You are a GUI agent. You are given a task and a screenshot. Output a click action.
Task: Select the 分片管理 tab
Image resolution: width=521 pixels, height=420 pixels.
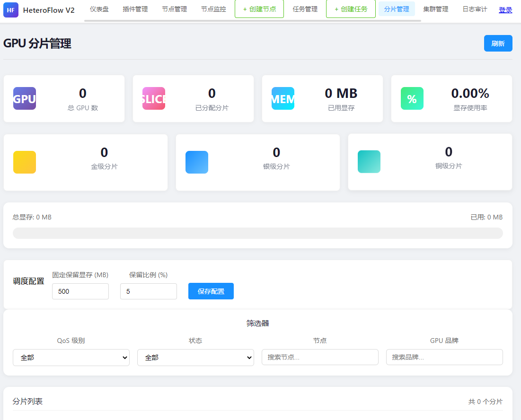tap(397, 9)
